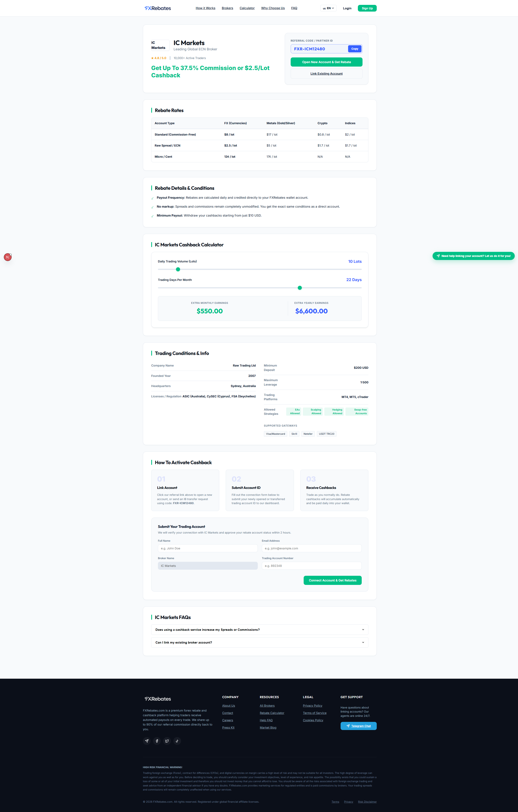Viewport: 518px width, 812px height.
Task: Click the red N badge on left edge
Action: click(8, 257)
